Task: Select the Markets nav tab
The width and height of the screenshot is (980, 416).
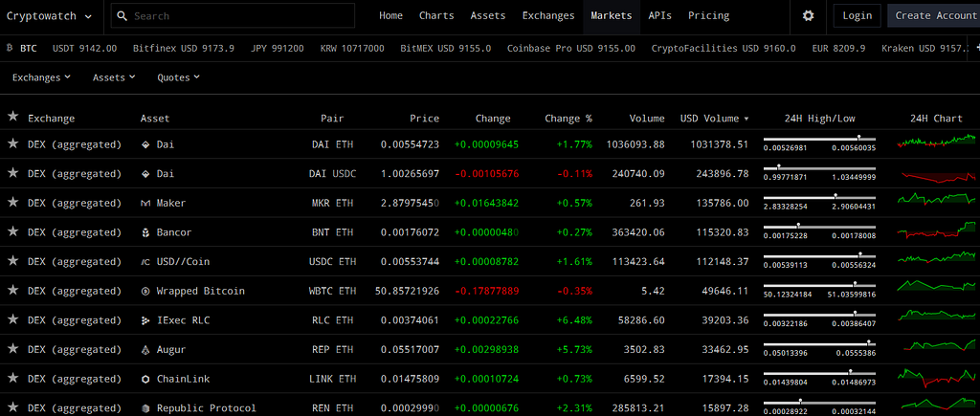Action: coord(612,15)
